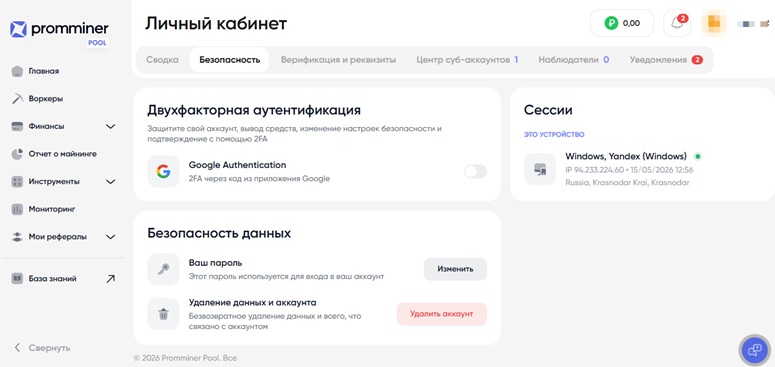Click the green online status dot

pos(697,157)
